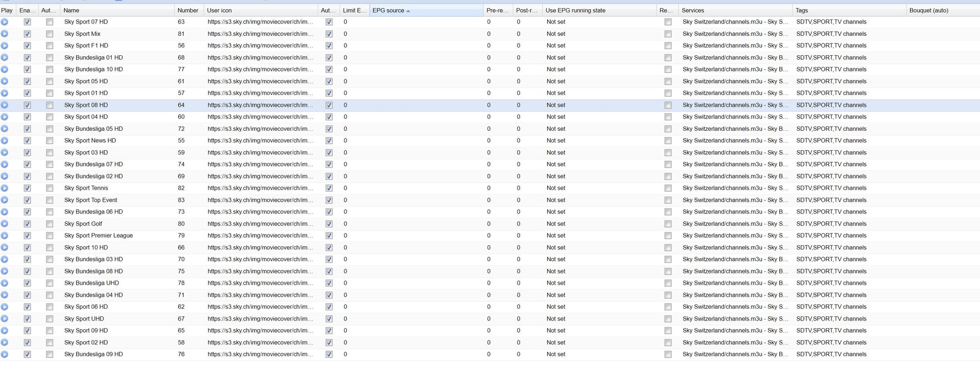This screenshot has width=980, height=370.
Task: Select the 'Sky Sport 09 HD' name cell
Action: coord(117,331)
